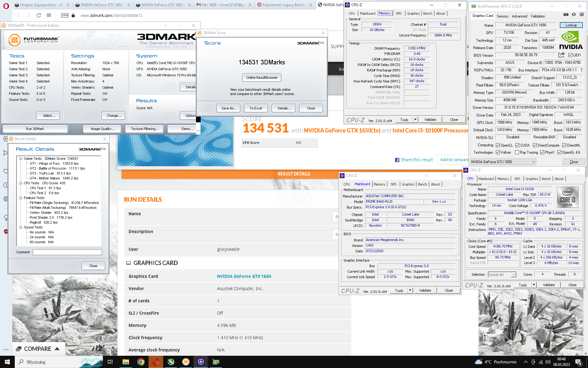Toggle the OpenGL 4.6 checkbox

click(559, 152)
